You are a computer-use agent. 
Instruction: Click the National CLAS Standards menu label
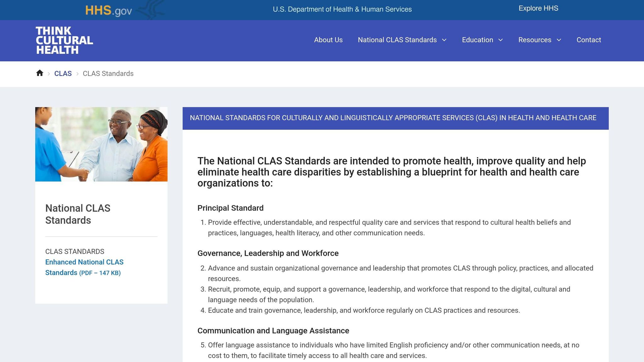(x=397, y=40)
